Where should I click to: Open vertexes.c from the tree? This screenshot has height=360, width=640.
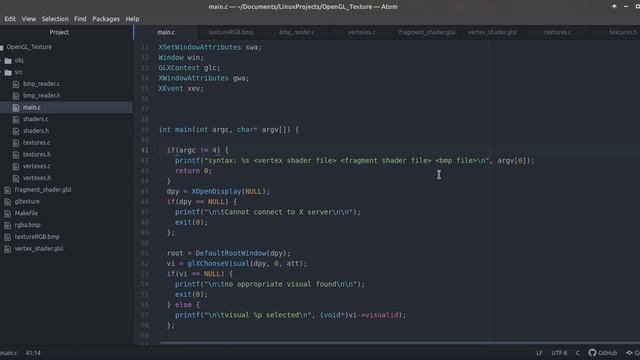[x=37, y=167]
